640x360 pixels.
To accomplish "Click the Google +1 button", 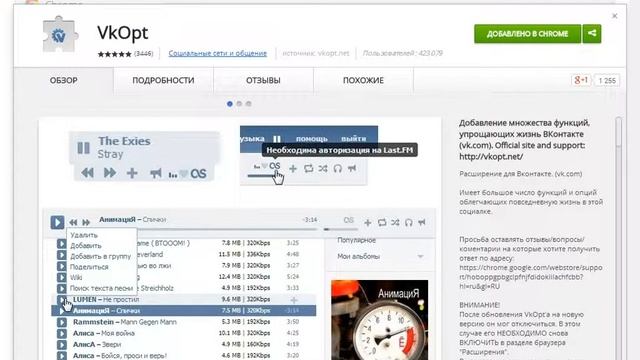I will [581, 80].
